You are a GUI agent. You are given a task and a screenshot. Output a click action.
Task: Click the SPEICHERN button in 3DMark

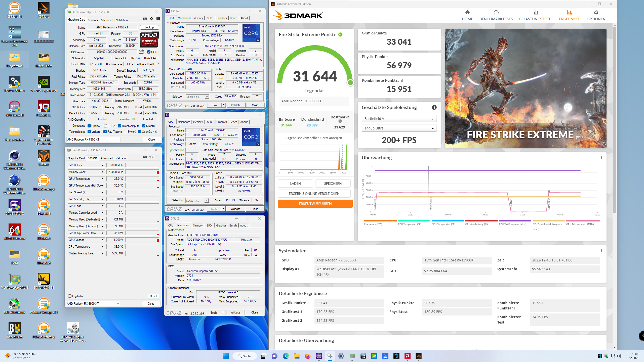tap(333, 184)
